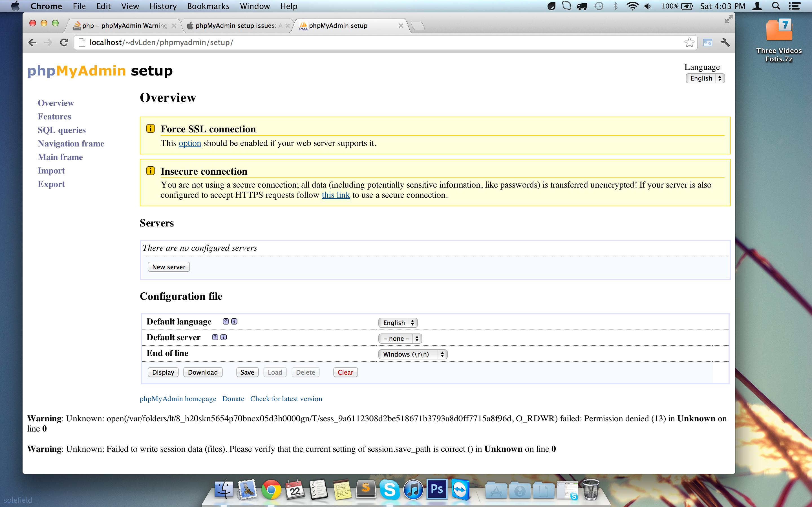Open SQL queries in the sidebar
Viewport: 812px width, 507px height.
tap(62, 130)
